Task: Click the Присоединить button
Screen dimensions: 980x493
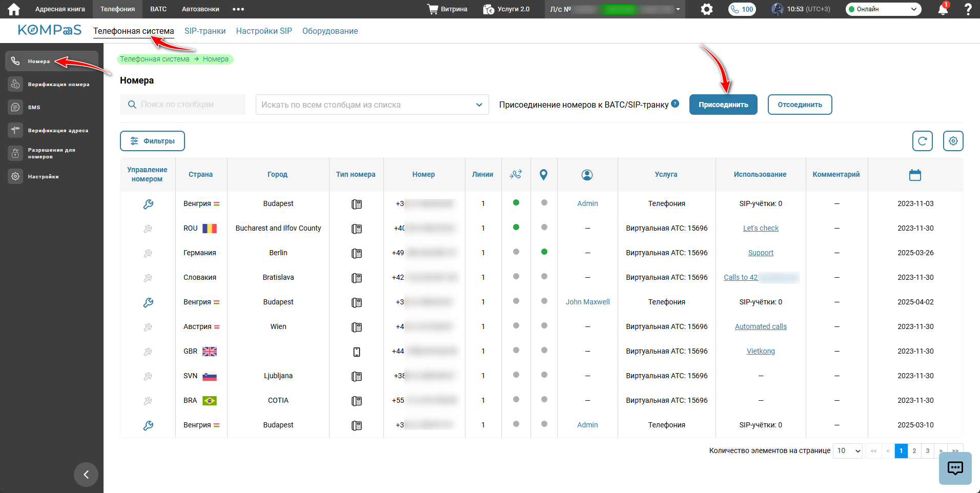Action: tap(723, 105)
